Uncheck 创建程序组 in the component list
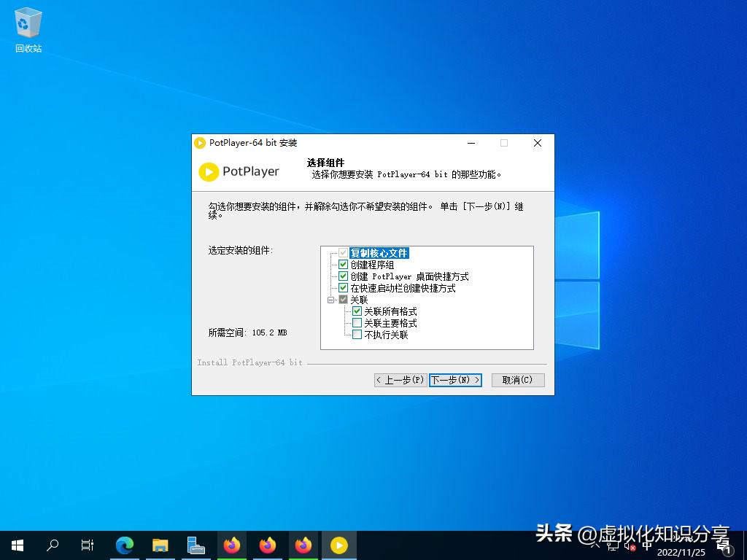The image size is (747, 560). tap(343, 264)
